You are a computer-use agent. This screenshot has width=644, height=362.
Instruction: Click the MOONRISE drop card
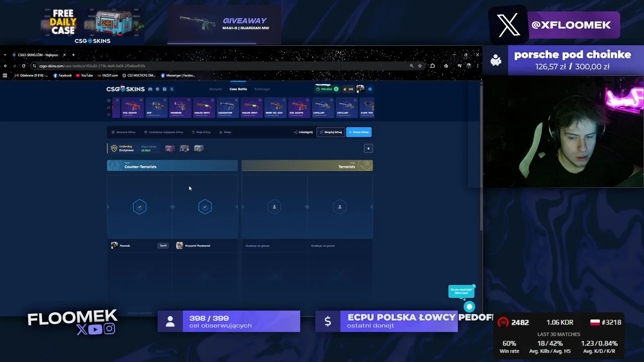[x=179, y=108]
